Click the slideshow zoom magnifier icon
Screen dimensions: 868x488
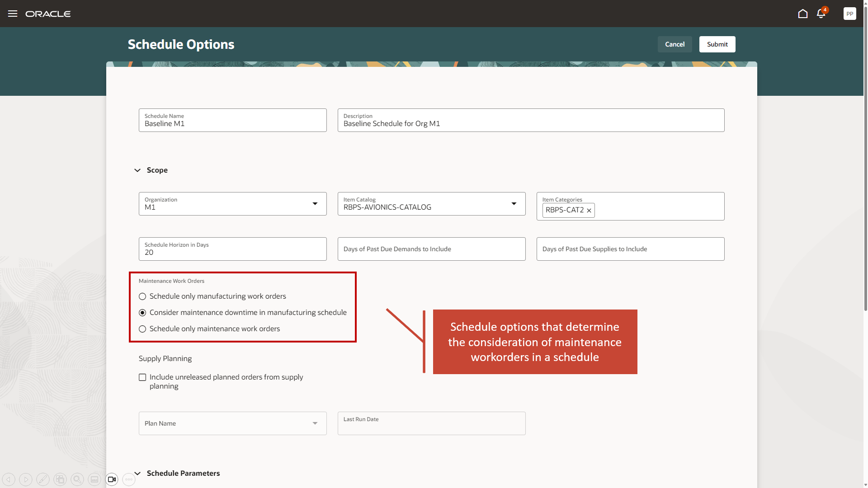point(77,479)
